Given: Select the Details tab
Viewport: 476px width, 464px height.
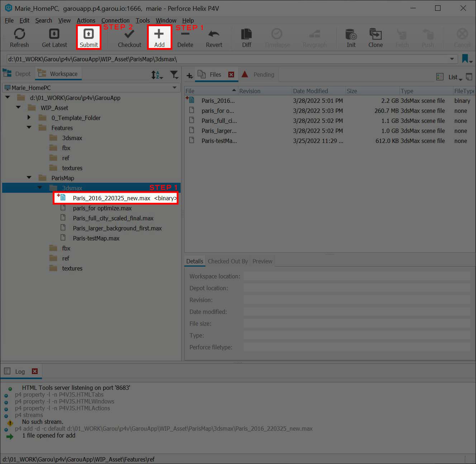Looking at the screenshot, I should [x=195, y=261].
